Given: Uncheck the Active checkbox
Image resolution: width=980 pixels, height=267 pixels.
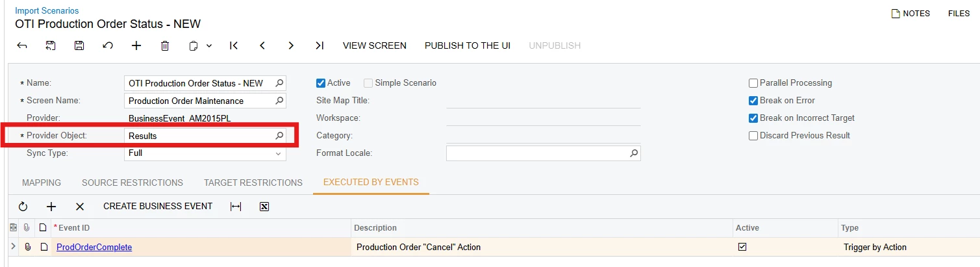Looking at the screenshot, I should (320, 83).
